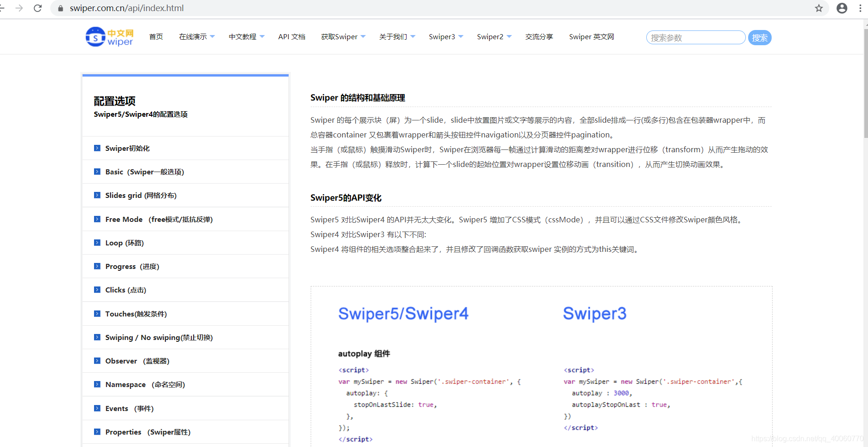Expand 关于我们 dropdown menu

pos(397,37)
